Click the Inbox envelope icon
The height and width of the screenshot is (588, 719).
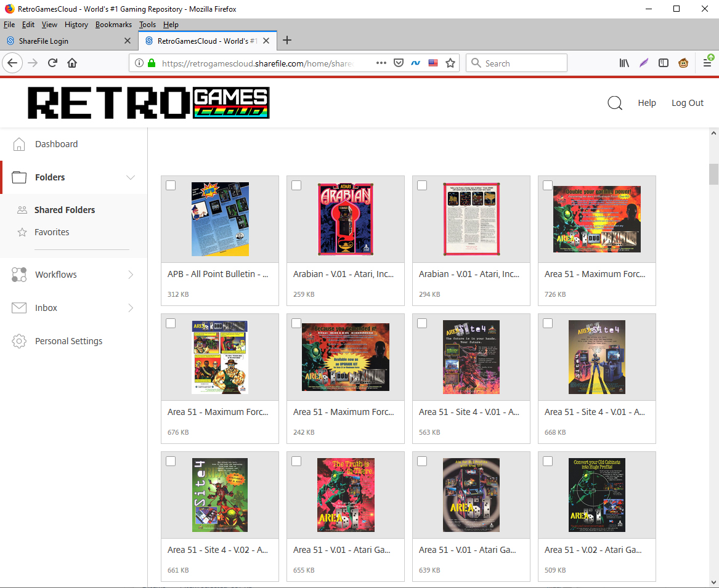pyautogui.click(x=19, y=307)
